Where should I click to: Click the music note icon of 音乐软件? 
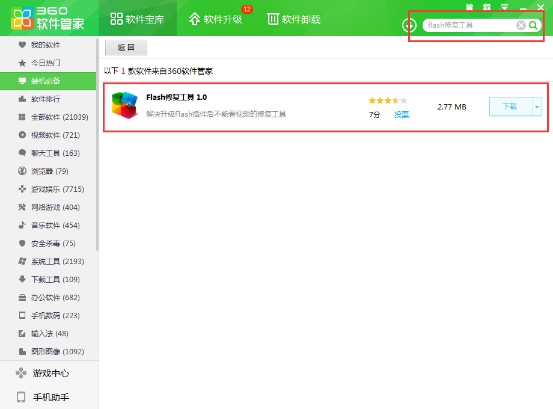(22, 225)
